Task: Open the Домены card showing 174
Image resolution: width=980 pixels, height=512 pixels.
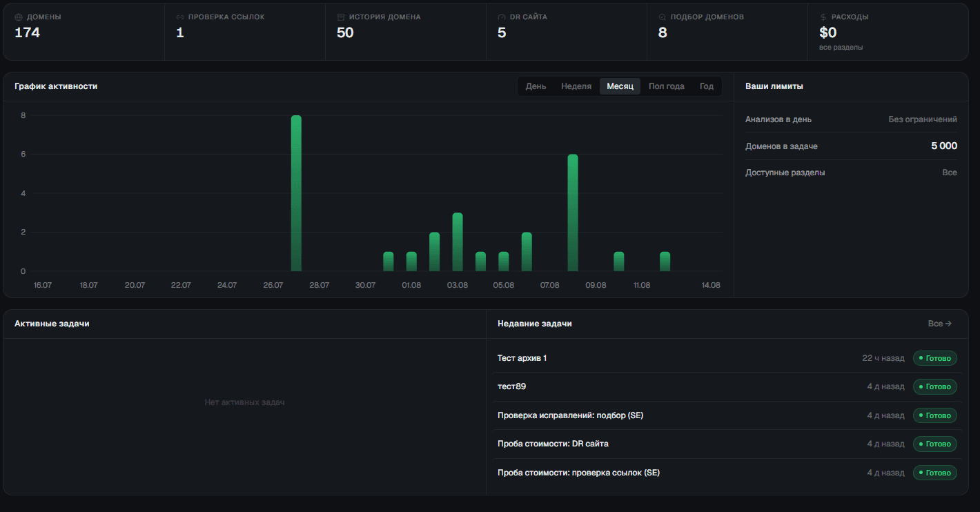Action: pos(84,32)
